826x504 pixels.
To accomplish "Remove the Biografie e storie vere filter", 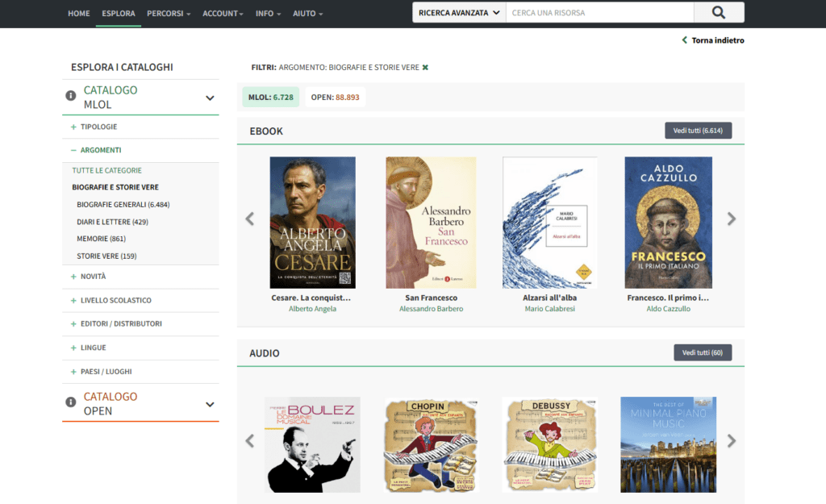I will [425, 68].
